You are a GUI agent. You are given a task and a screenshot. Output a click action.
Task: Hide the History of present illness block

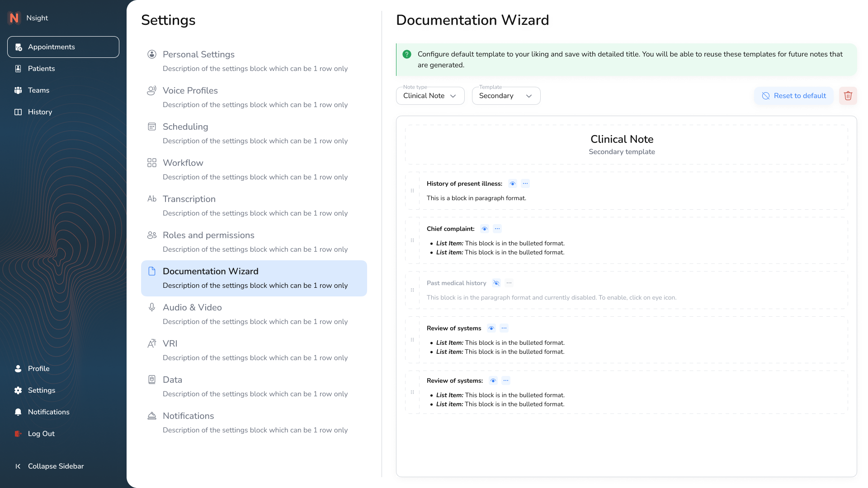click(513, 183)
